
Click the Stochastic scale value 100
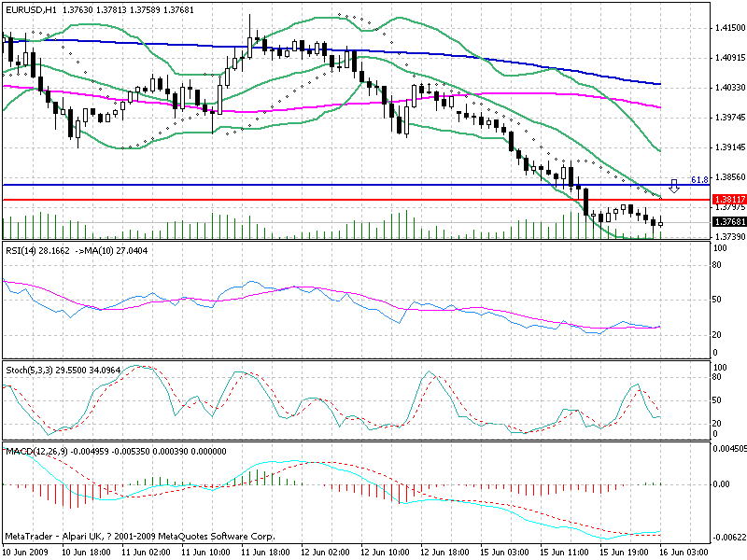point(720,367)
